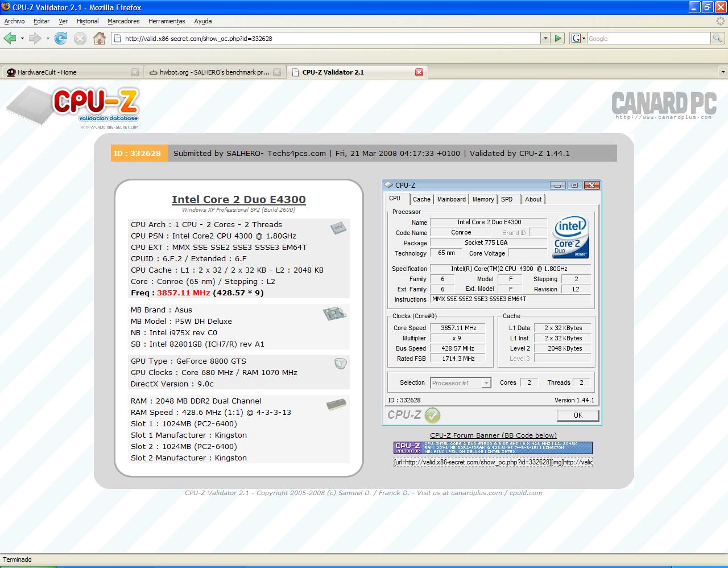Click the motherboard icon beside MB Brand

point(334,313)
